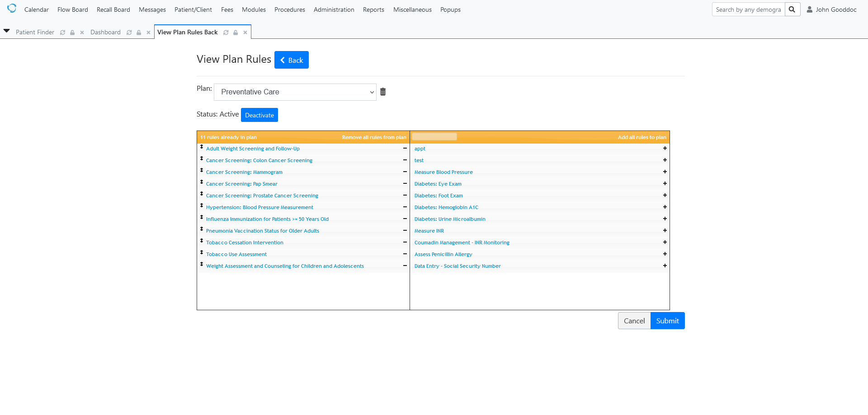Click the Submit button
Screen dimensions: 868x415
(667, 321)
